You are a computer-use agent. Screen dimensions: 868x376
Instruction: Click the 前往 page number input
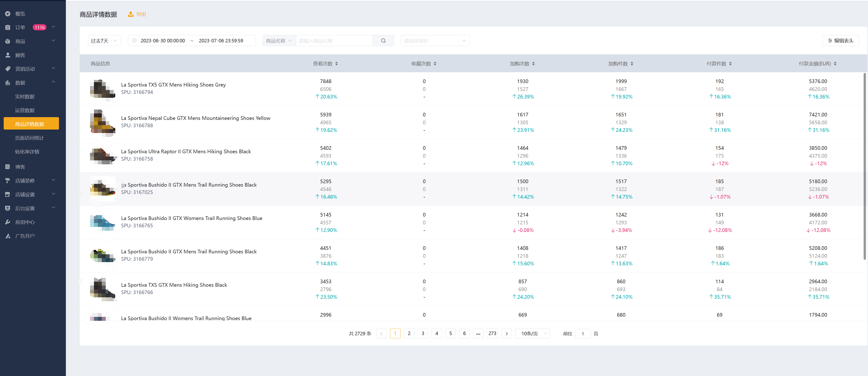pos(583,334)
